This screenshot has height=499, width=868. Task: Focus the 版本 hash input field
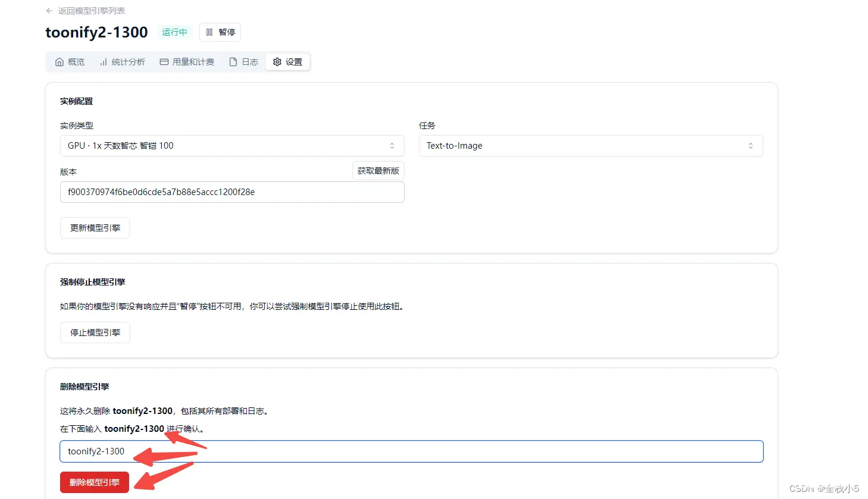(232, 192)
